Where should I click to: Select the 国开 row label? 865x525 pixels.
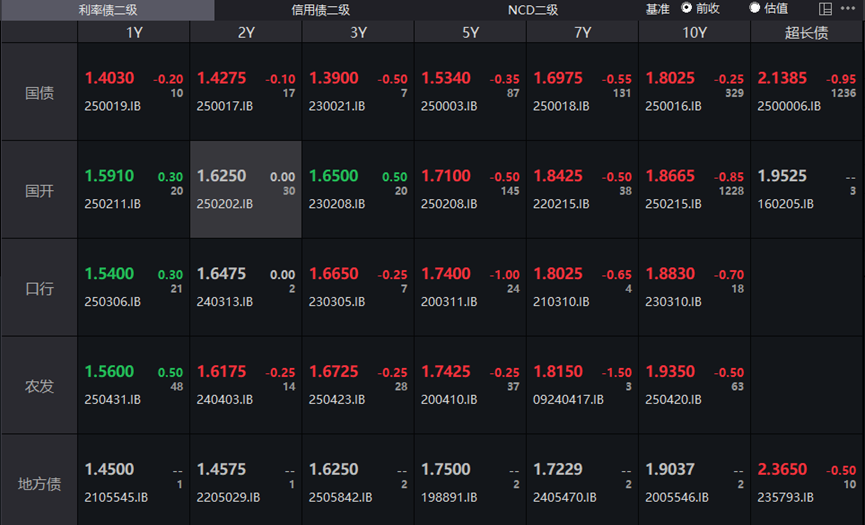point(39,190)
